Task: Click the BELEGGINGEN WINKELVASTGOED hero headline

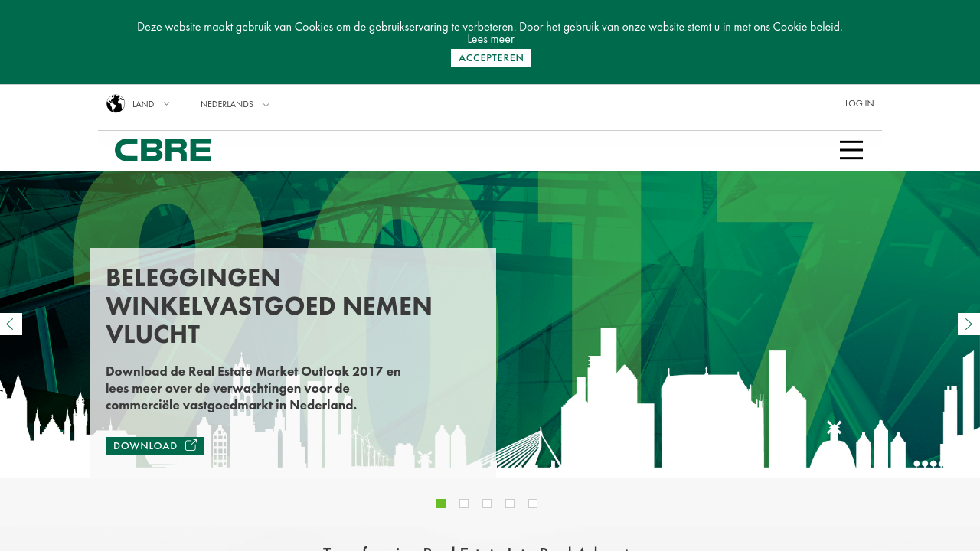Action: pyautogui.click(x=269, y=306)
